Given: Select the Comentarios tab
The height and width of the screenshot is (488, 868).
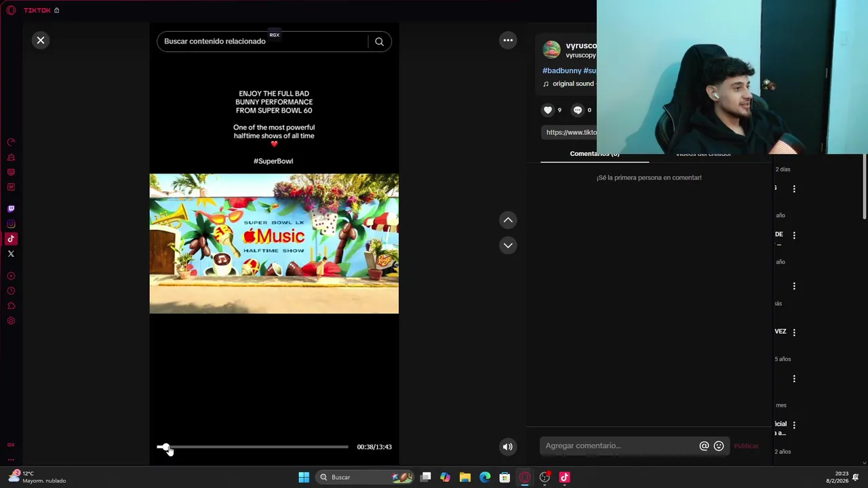Looking at the screenshot, I should click(x=595, y=155).
